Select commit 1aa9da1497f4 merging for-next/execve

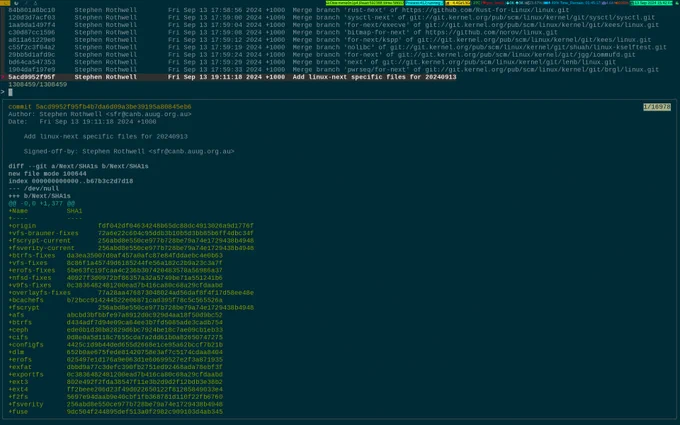click(x=333, y=25)
